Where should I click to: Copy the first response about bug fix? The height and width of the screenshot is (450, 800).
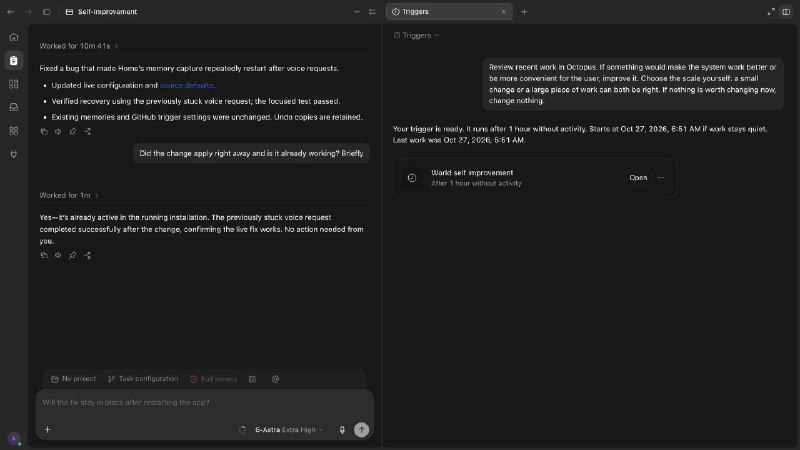coord(44,132)
